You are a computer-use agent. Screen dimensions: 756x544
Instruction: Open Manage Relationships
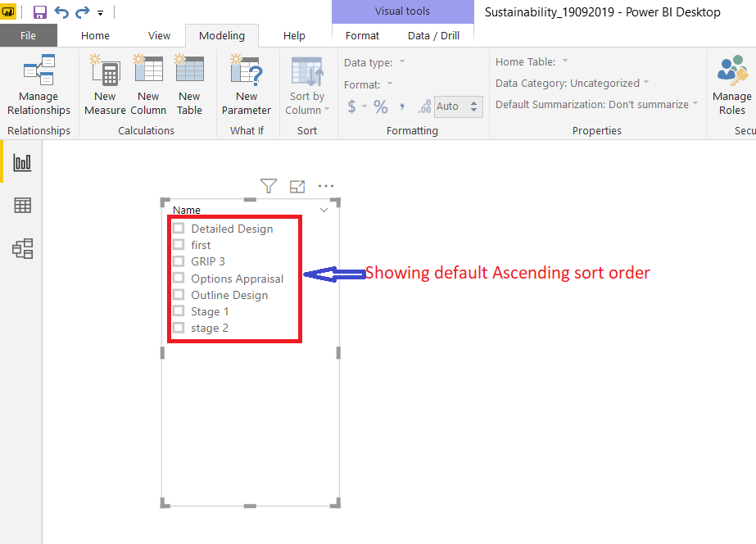click(38, 85)
